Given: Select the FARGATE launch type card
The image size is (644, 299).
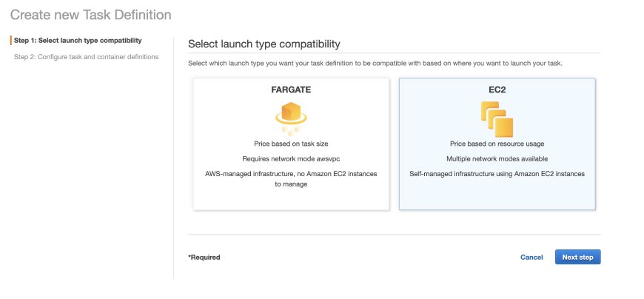Looking at the screenshot, I should point(291,144).
